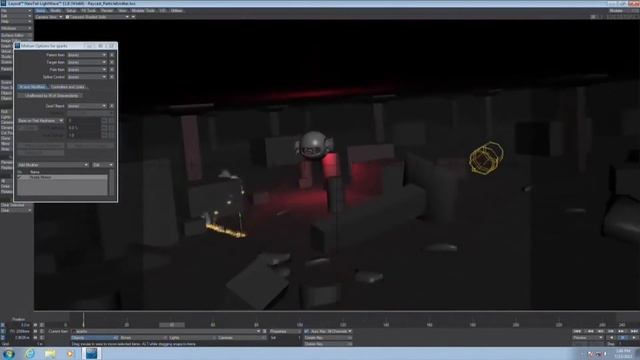The height and width of the screenshot is (360, 640).
Task: Open the Spline Control dropdown
Action: [x=87, y=77]
